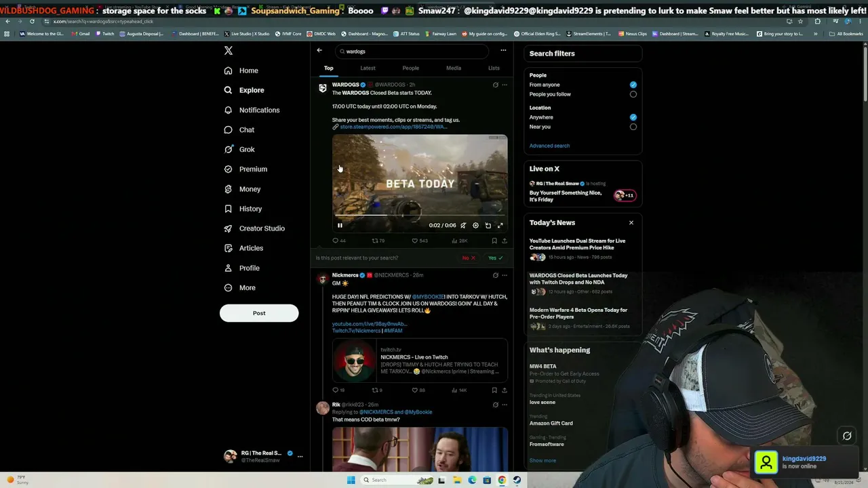Click the Profile person icon
The width and height of the screenshot is (868, 488).
tap(229, 268)
